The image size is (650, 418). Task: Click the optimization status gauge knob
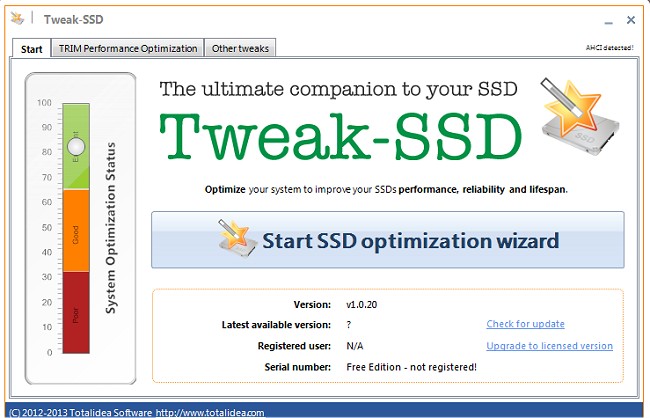point(76,146)
